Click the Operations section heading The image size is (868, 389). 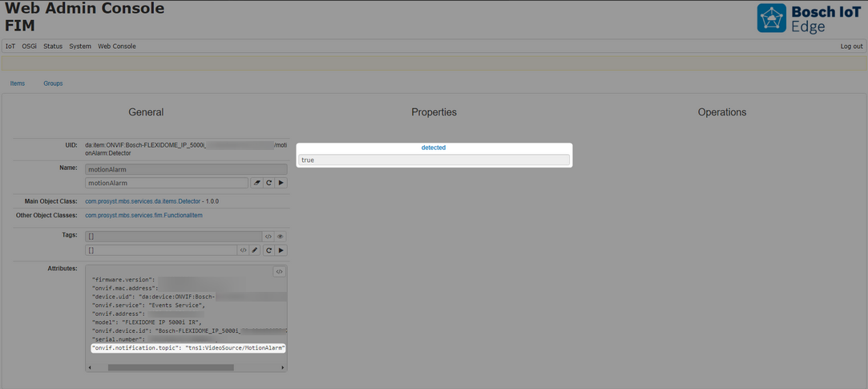722,112
